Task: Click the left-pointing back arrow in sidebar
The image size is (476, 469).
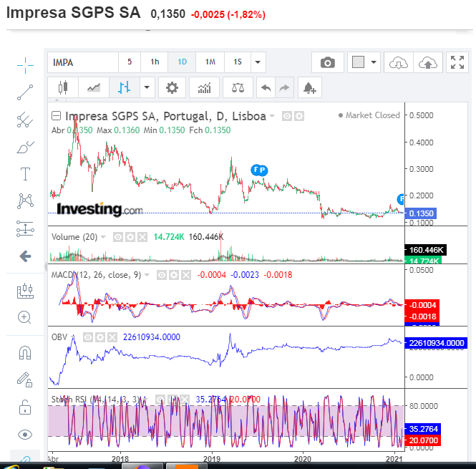Action: tap(25, 256)
